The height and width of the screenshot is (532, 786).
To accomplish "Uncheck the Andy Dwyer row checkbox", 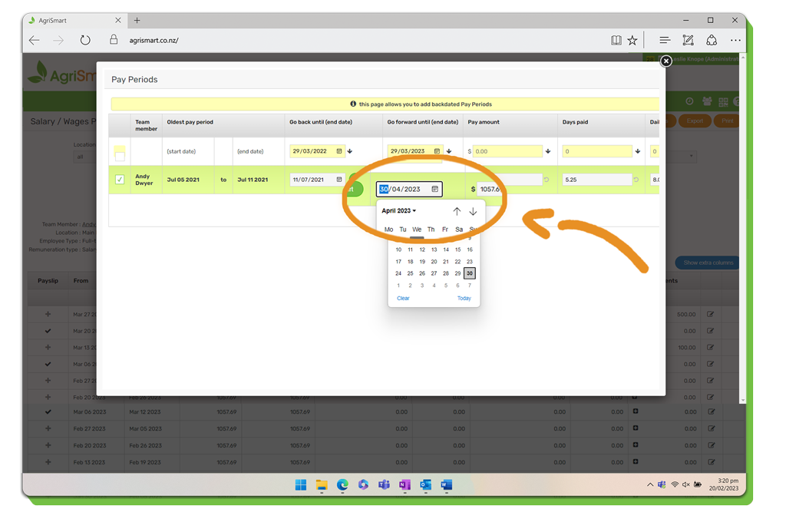I will click(120, 180).
